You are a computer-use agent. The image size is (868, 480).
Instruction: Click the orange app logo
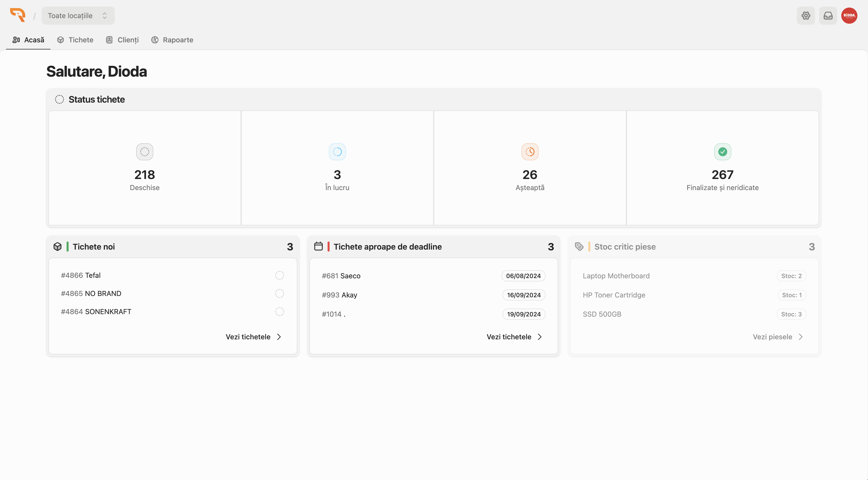click(18, 15)
